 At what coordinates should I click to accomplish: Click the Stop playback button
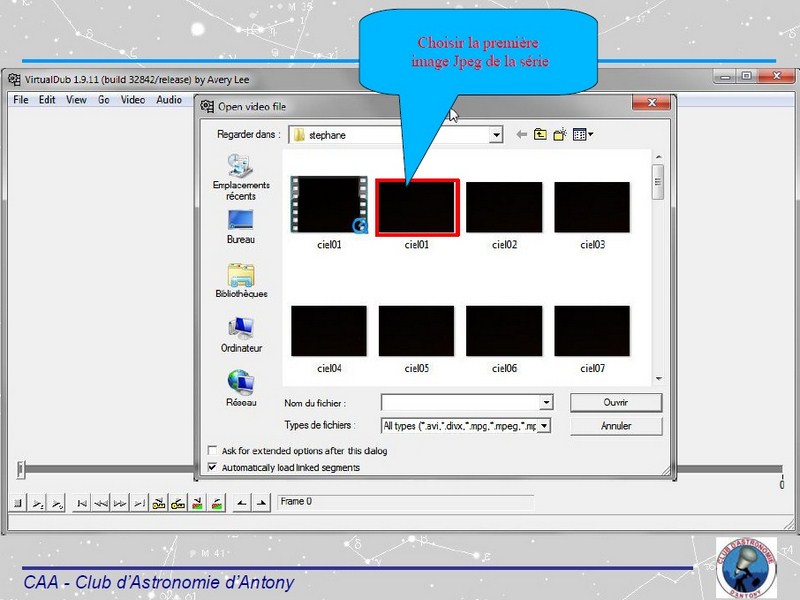coord(17,503)
